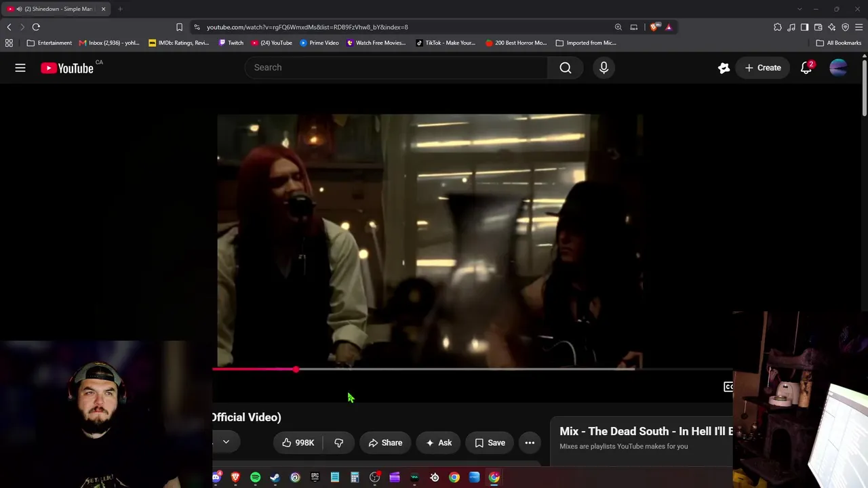The image size is (868, 488).
Task: Focus the YouTube search field
Action: point(397,68)
